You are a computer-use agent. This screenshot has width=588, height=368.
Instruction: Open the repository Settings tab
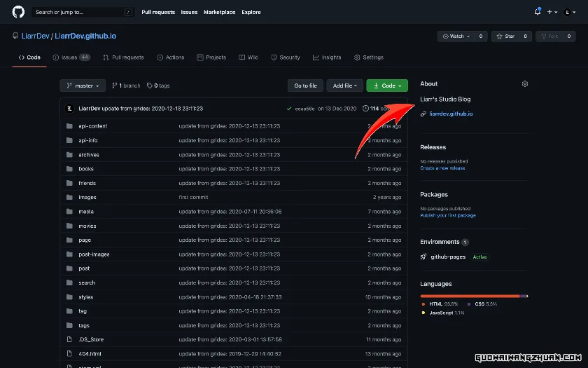pos(369,57)
